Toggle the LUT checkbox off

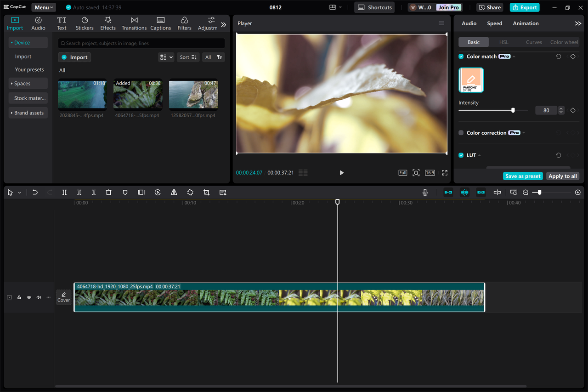click(x=460, y=155)
